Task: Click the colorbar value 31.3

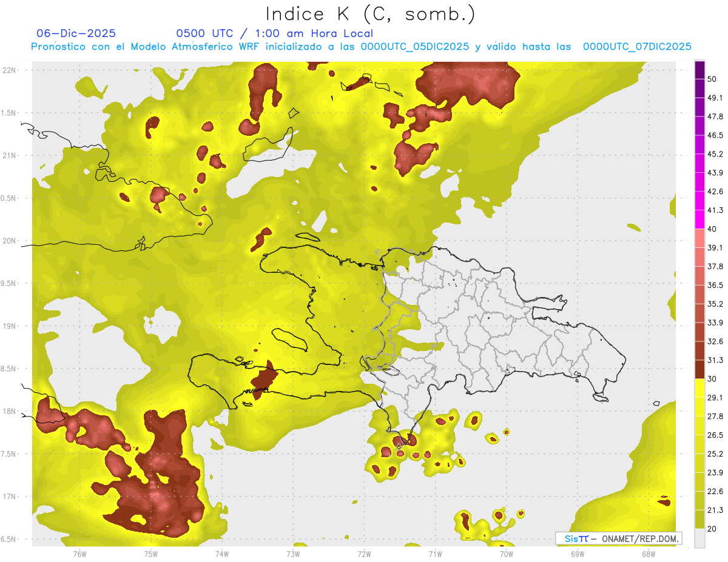Action: click(715, 360)
